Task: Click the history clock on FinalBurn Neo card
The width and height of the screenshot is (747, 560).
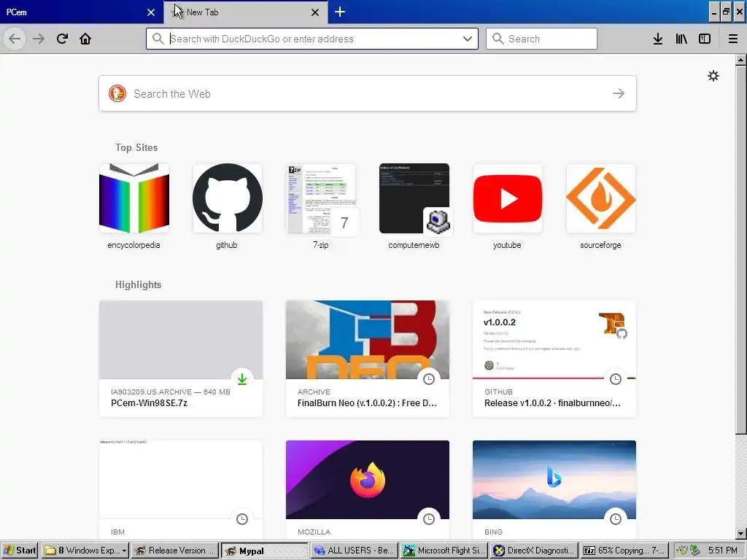Action: point(429,379)
